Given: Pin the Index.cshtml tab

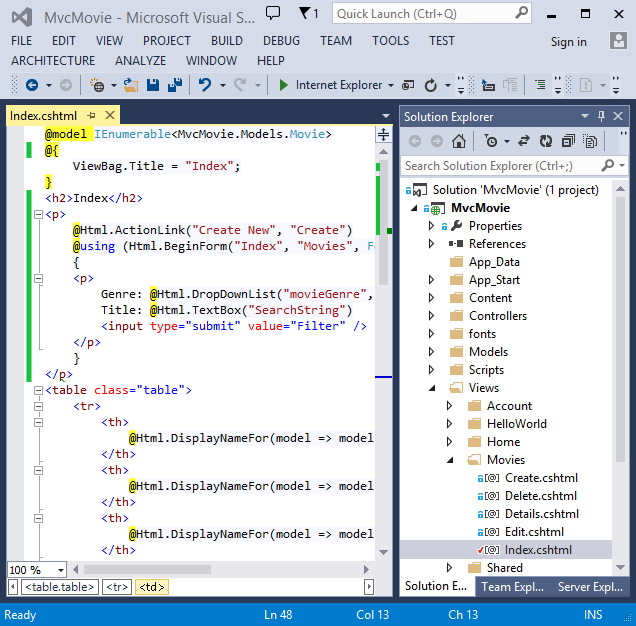Looking at the screenshot, I should tap(91, 116).
